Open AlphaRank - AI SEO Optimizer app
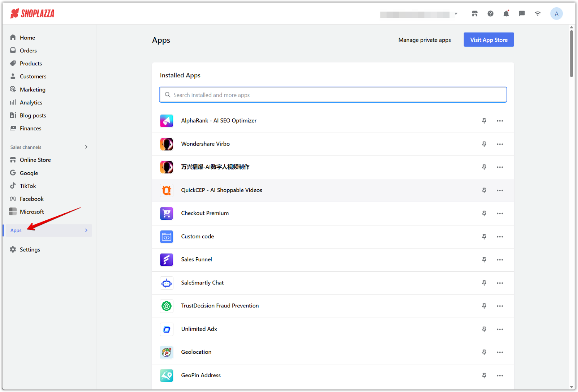 click(x=219, y=121)
